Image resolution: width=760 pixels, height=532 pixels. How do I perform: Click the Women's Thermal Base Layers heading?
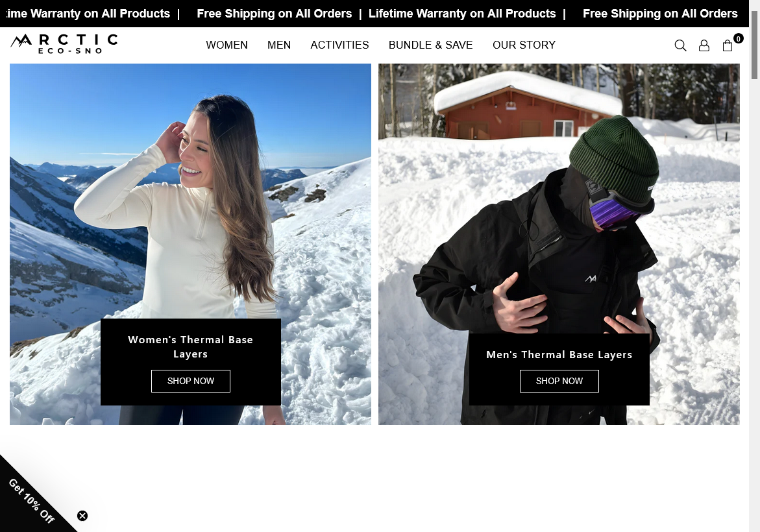[190, 347]
